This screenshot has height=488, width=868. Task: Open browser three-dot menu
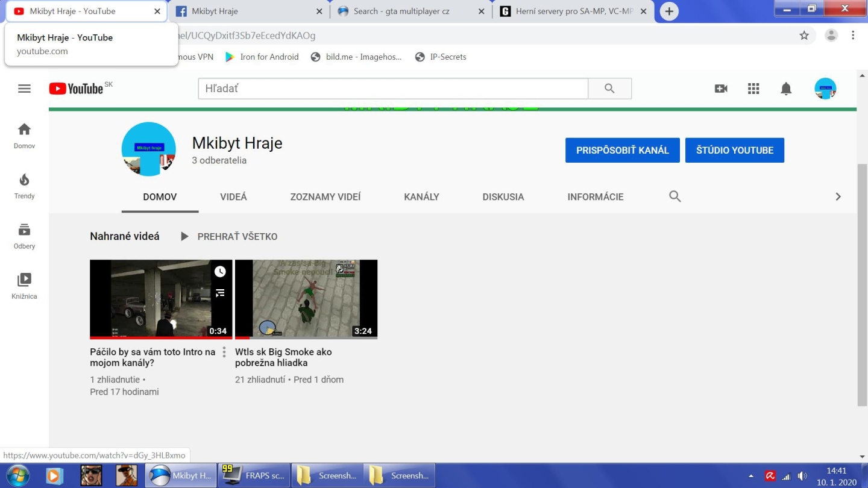tap(853, 36)
